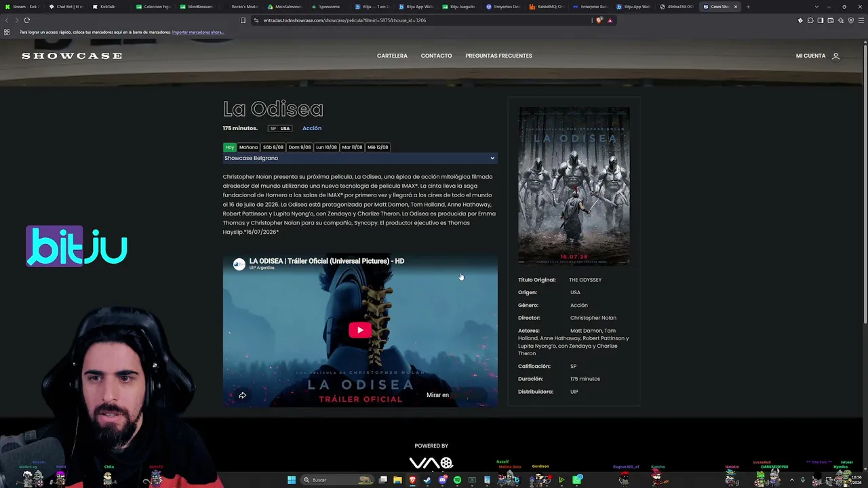Bookmark this page using the address bar icon

click(243, 20)
